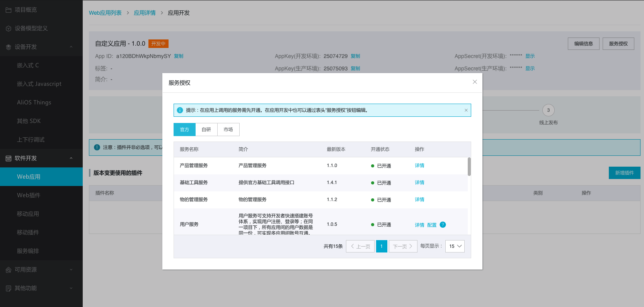
Task: Open 移动应用 in sidebar
Action: (x=41, y=214)
